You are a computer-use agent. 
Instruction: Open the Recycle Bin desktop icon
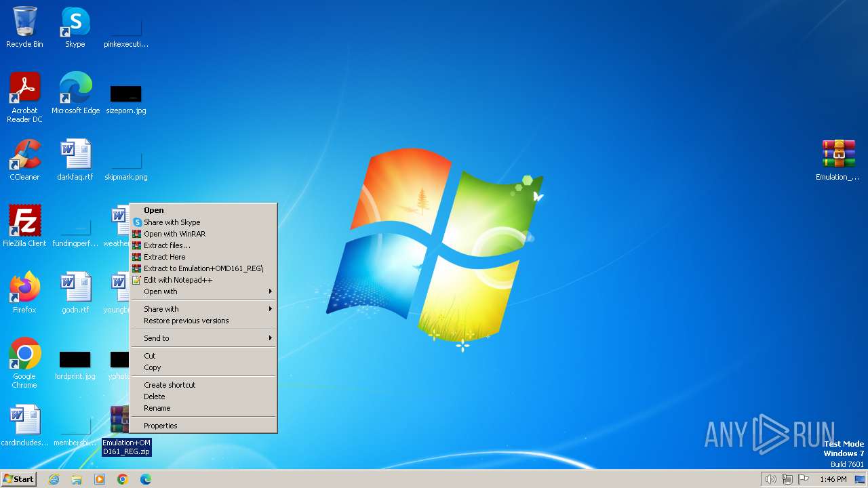tap(24, 27)
